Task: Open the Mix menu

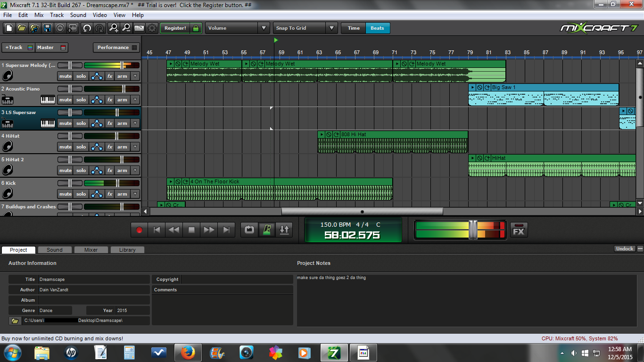Action: (x=39, y=15)
